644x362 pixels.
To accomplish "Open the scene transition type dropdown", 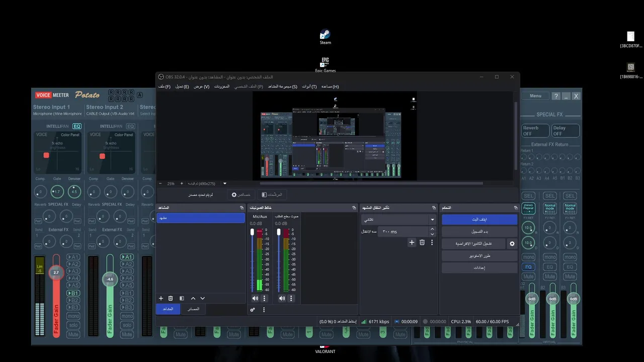I will click(x=398, y=220).
